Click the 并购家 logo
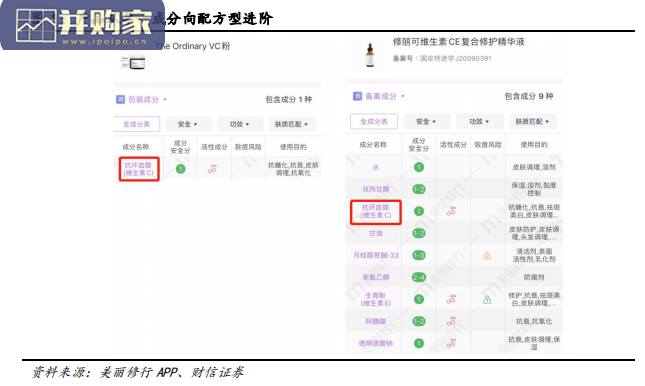 (82, 25)
